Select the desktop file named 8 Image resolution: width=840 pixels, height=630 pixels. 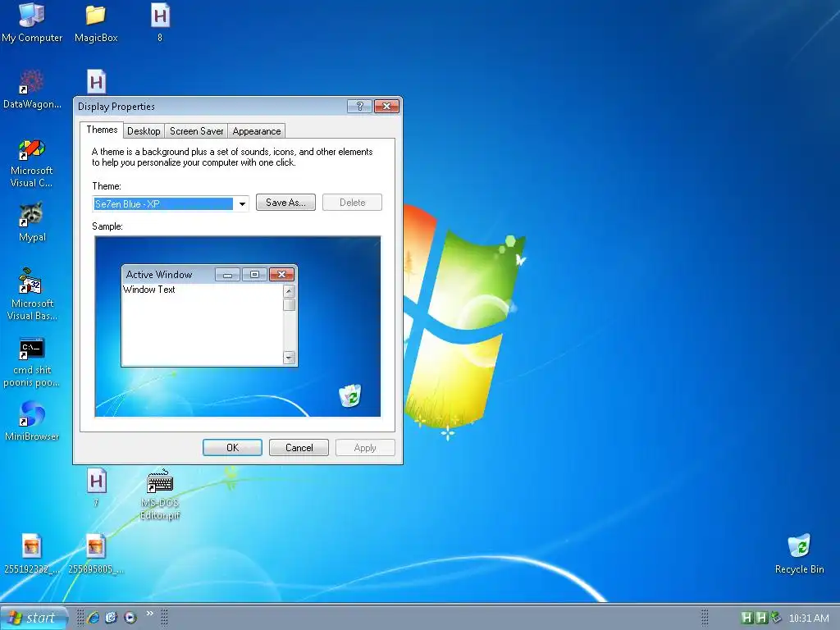click(x=160, y=22)
